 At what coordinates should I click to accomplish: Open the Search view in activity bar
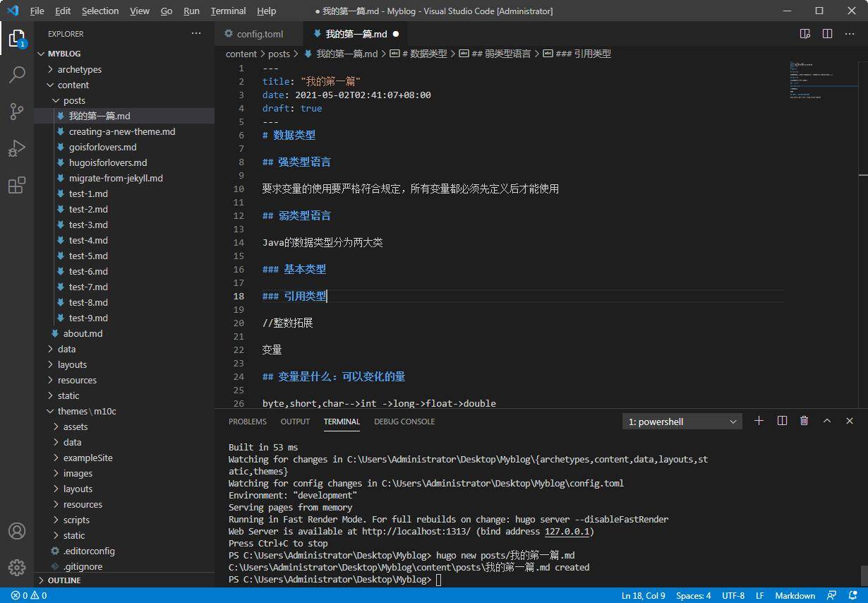click(17, 74)
